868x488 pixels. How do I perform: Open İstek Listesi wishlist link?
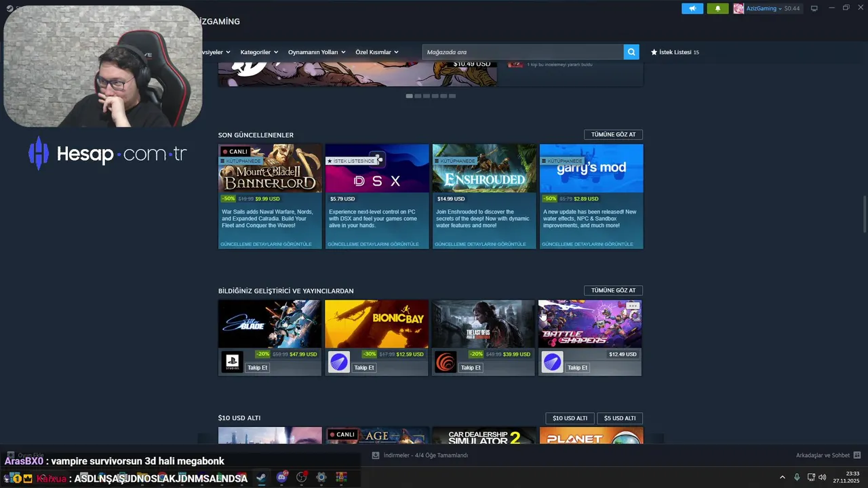pyautogui.click(x=675, y=52)
